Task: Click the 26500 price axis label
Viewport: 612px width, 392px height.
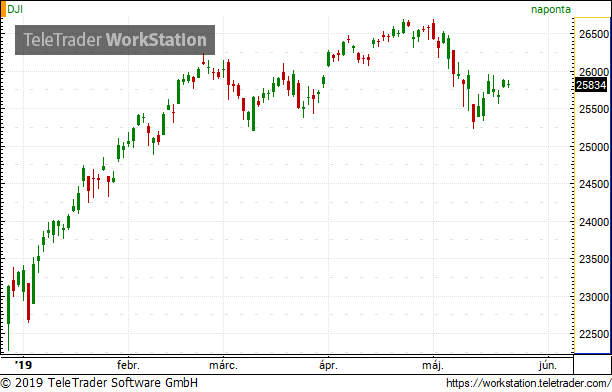Action: point(594,34)
